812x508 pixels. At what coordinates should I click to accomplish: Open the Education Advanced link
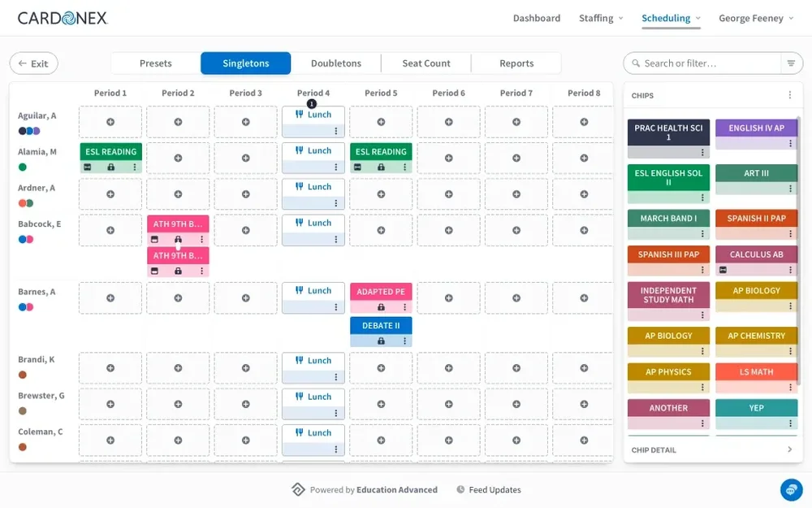[x=397, y=490]
